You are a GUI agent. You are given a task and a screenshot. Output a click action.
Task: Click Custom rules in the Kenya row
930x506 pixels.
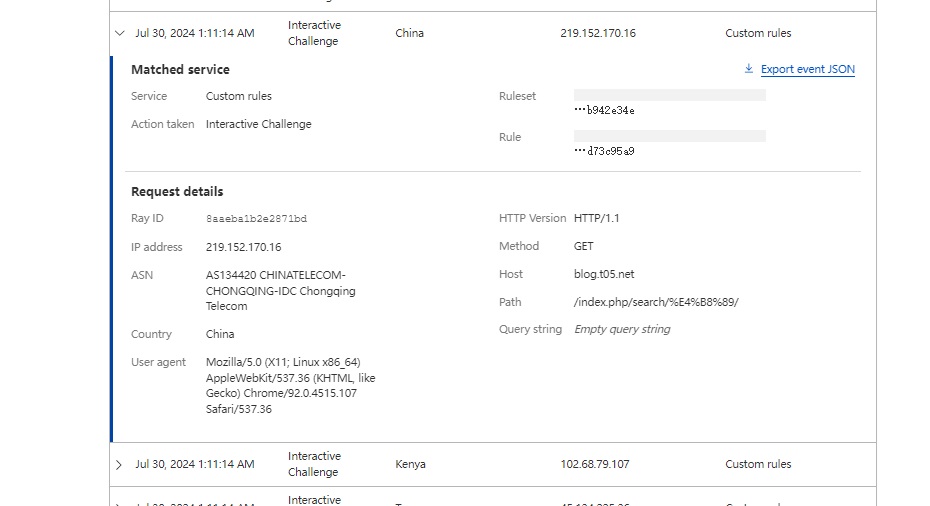pyautogui.click(x=758, y=464)
